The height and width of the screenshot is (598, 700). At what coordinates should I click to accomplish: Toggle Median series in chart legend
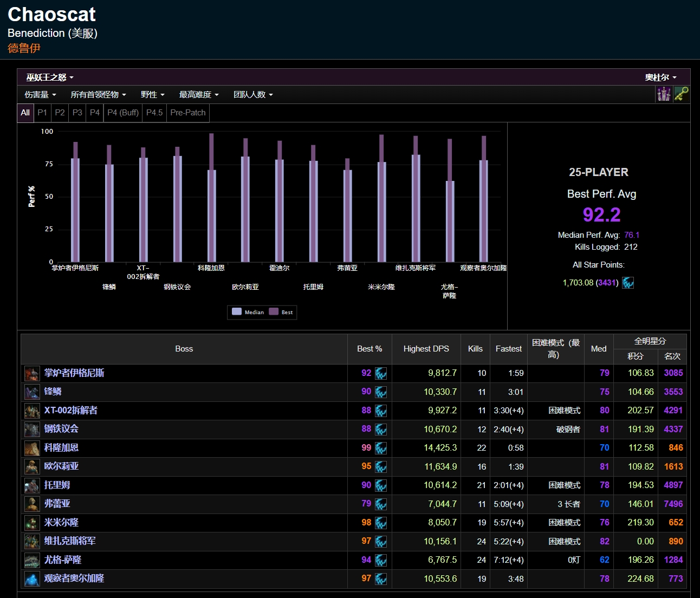tap(248, 312)
